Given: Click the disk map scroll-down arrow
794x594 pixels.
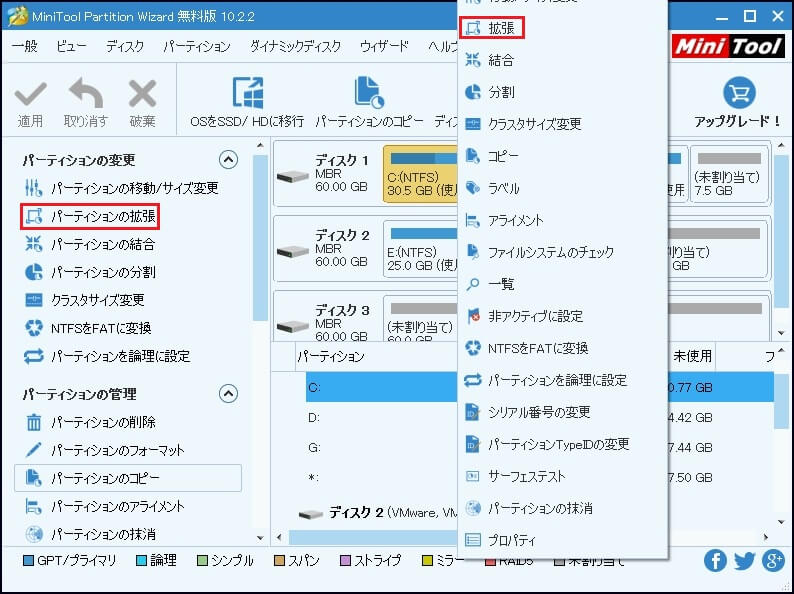Looking at the screenshot, I should [x=781, y=333].
